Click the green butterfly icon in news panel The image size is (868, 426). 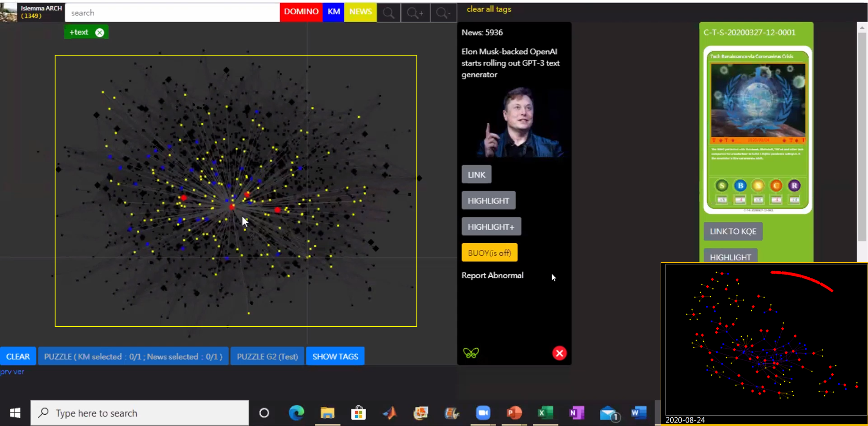point(471,353)
